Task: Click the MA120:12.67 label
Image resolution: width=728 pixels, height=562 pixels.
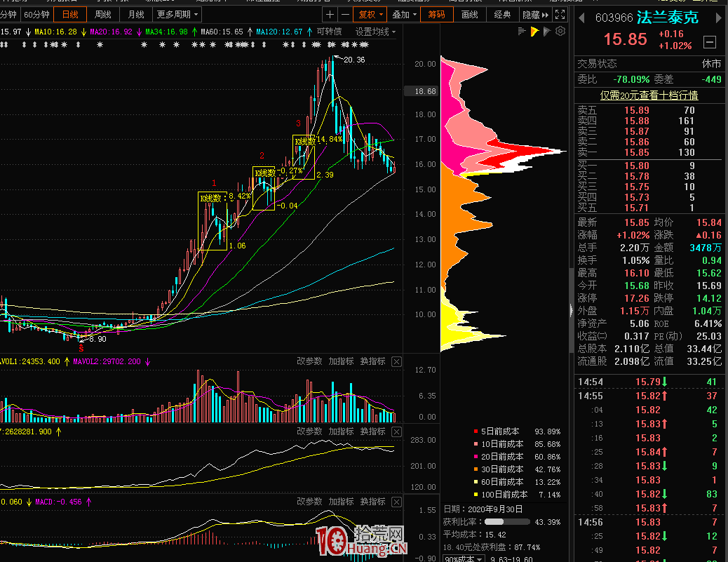Action: pos(280,32)
